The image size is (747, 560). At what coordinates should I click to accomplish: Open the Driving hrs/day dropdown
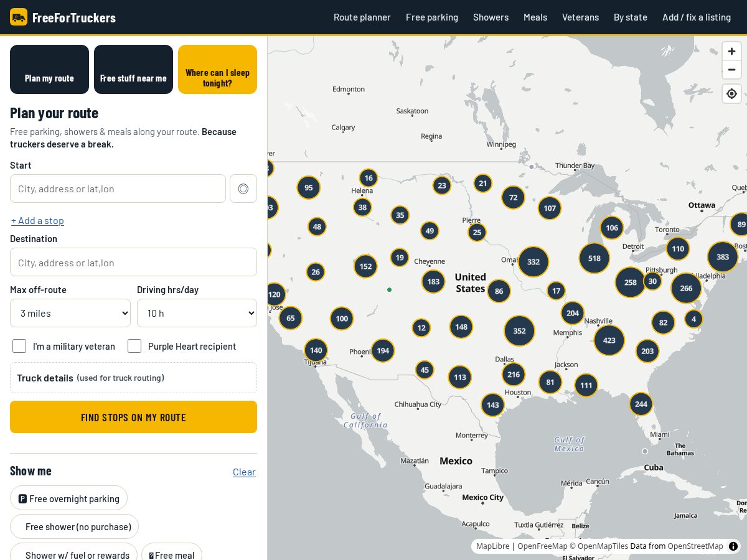(x=197, y=313)
